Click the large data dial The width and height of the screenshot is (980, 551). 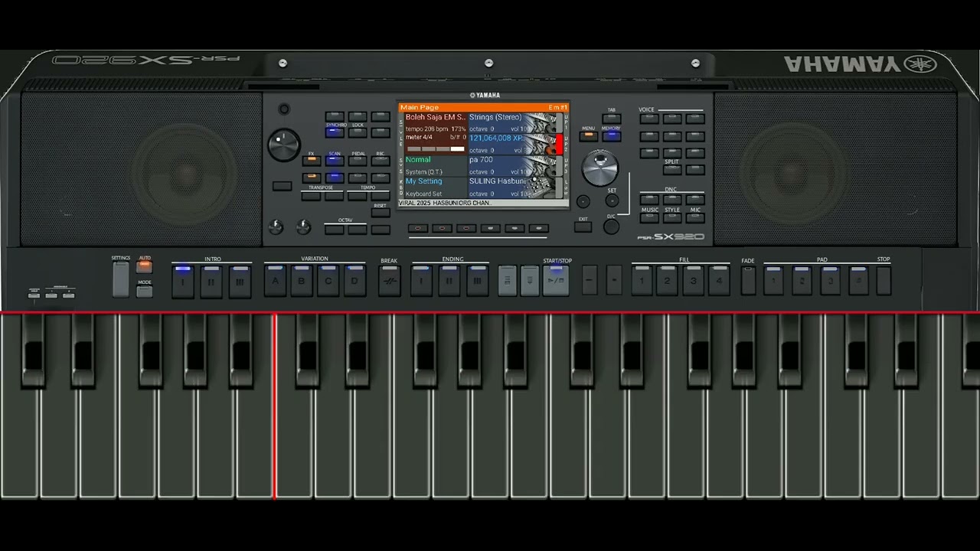click(599, 168)
